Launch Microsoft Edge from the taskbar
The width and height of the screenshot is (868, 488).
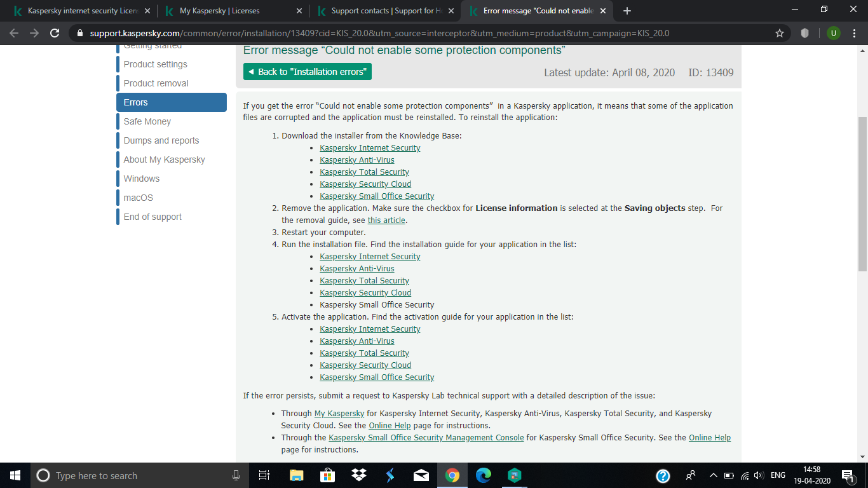(484, 475)
